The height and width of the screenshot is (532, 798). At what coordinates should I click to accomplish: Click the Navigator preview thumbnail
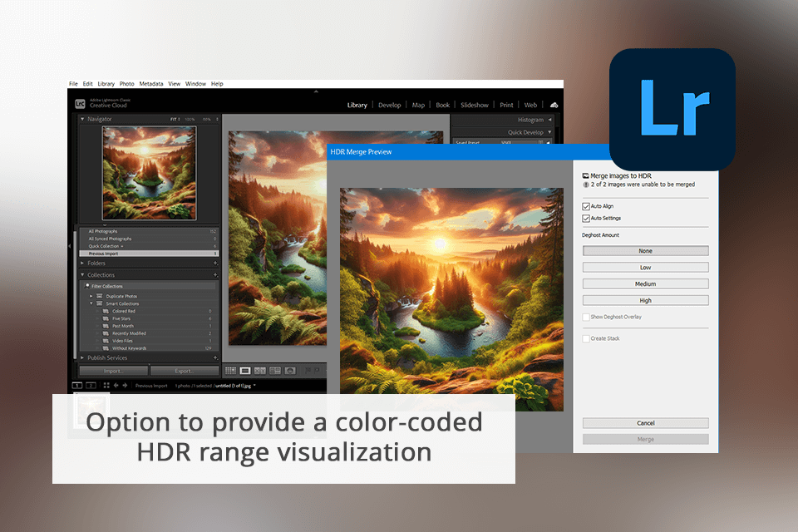click(x=149, y=173)
